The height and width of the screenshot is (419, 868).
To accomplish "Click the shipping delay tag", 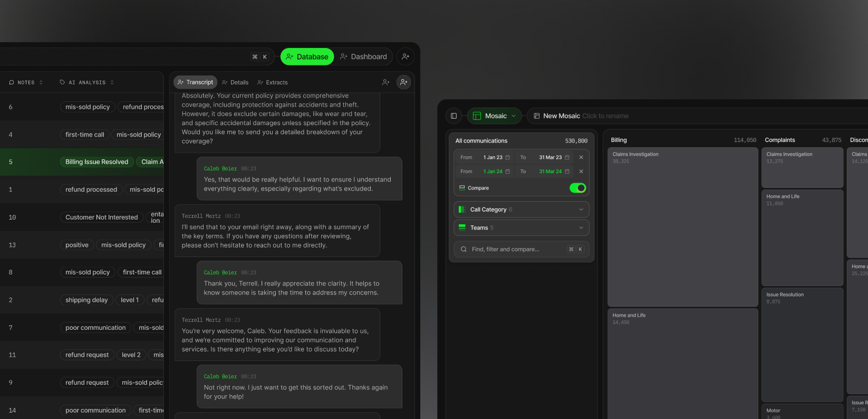I will pyautogui.click(x=86, y=300).
